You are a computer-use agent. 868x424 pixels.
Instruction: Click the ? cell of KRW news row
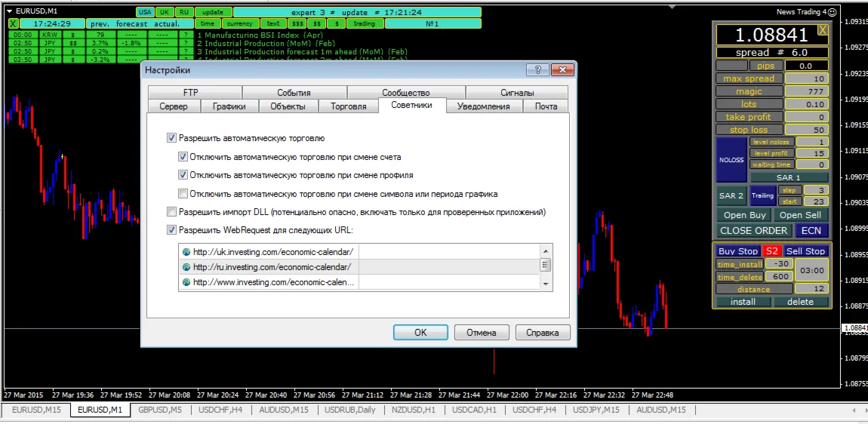coord(186,35)
